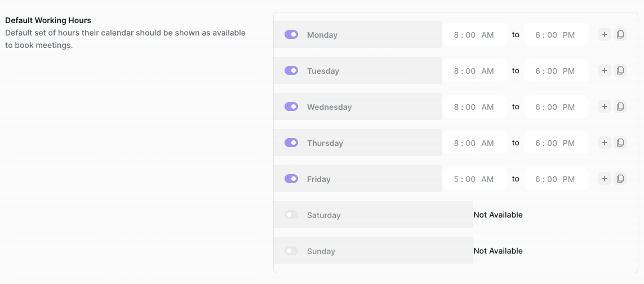Screen dimensions: 644x284
Task: Add a time slot for Friday
Action: pos(604,179)
